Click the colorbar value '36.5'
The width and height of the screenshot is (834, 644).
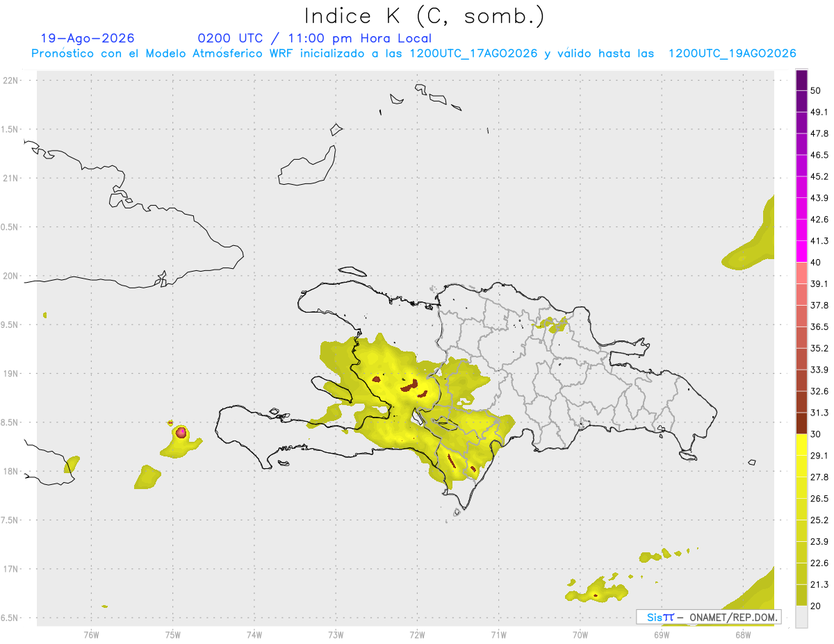(819, 327)
